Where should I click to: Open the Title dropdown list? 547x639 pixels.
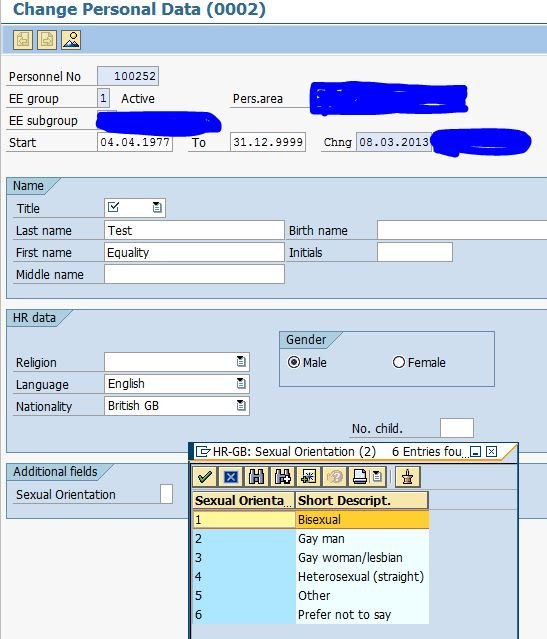[x=157, y=207]
